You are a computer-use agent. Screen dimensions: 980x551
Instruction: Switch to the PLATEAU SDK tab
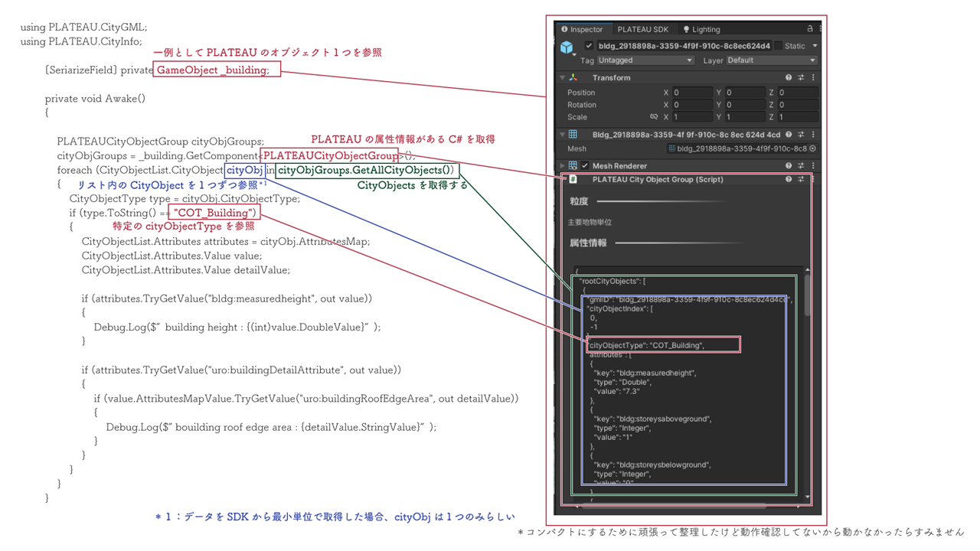(642, 29)
